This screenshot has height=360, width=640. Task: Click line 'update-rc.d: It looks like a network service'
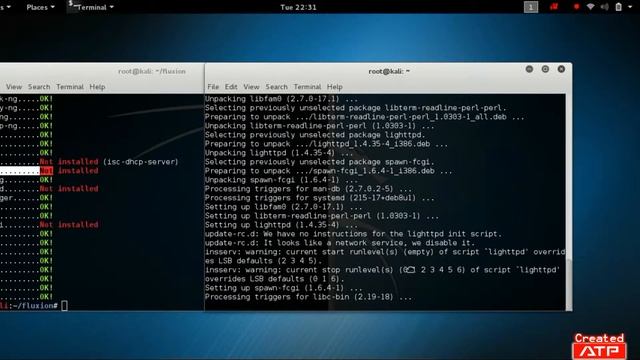[x=340, y=242]
